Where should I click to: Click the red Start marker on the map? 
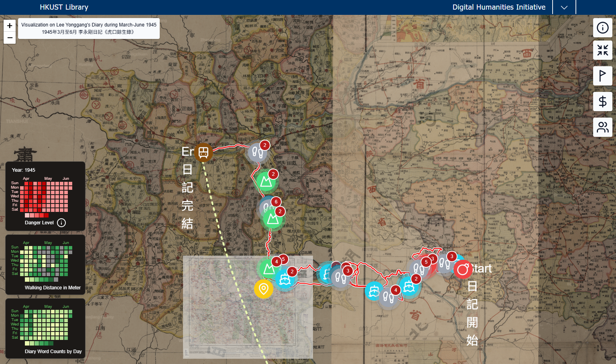pyautogui.click(x=463, y=269)
